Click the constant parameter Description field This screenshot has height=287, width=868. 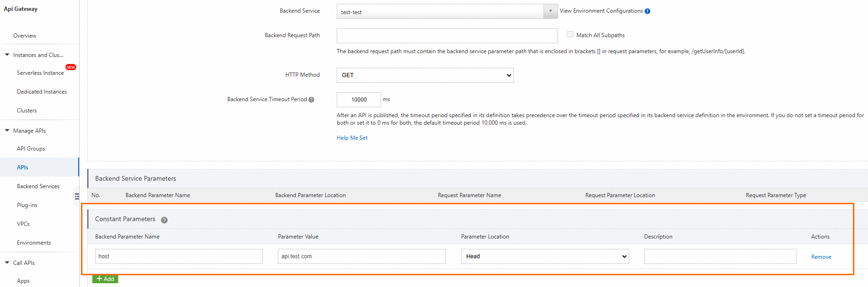coord(720,256)
